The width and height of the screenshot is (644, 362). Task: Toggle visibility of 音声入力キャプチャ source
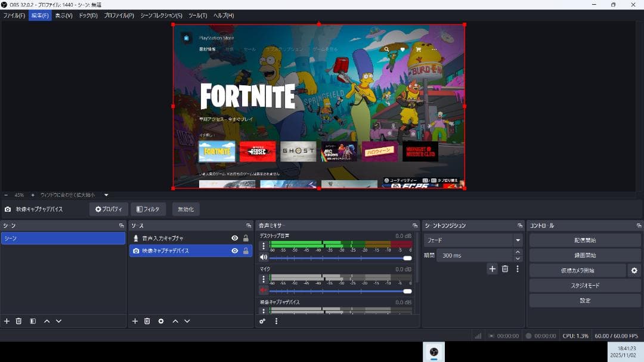coord(235,239)
